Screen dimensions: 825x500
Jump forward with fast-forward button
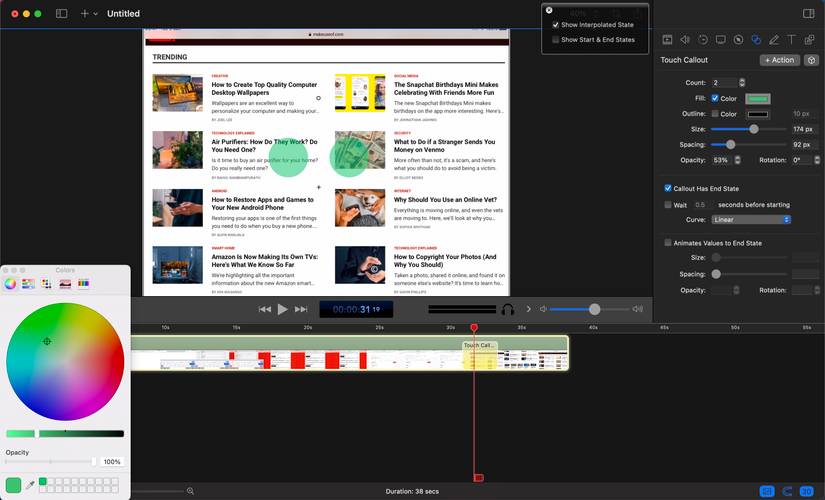301,309
